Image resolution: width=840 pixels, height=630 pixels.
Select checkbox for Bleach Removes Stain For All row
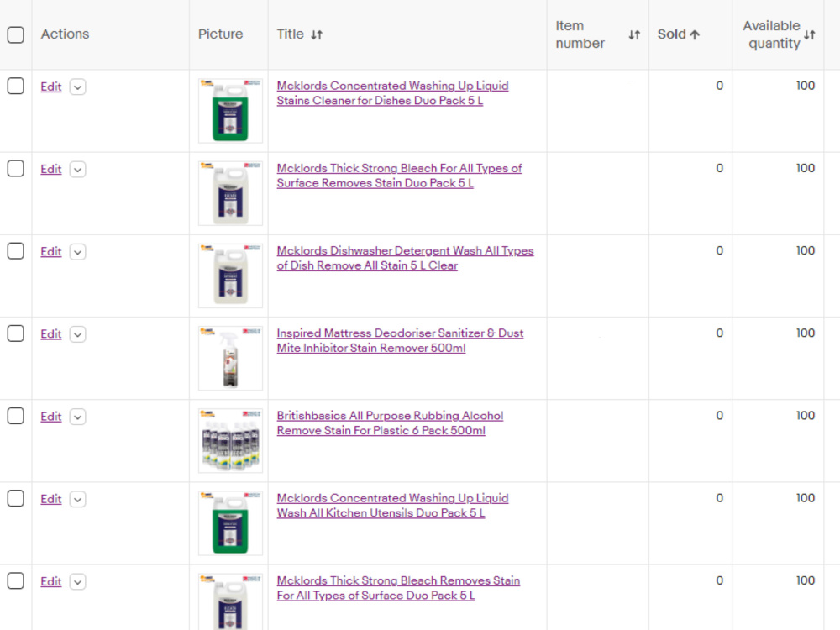pyautogui.click(x=15, y=580)
